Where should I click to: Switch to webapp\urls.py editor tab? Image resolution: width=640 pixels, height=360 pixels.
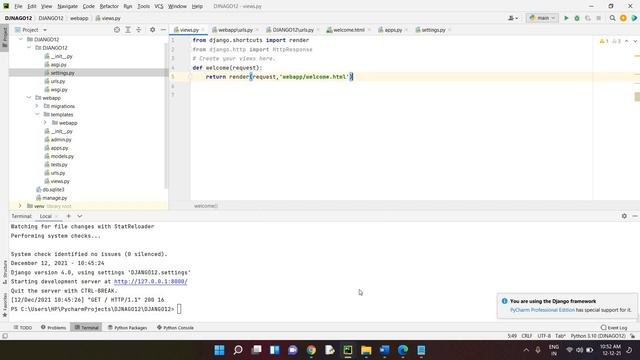click(x=235, y=30)
